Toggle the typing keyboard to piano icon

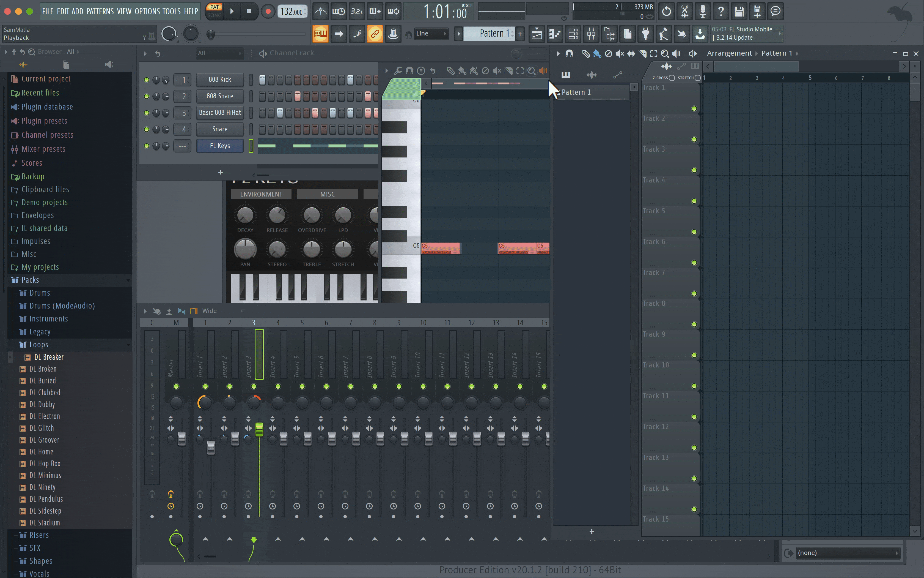point(320,34)
